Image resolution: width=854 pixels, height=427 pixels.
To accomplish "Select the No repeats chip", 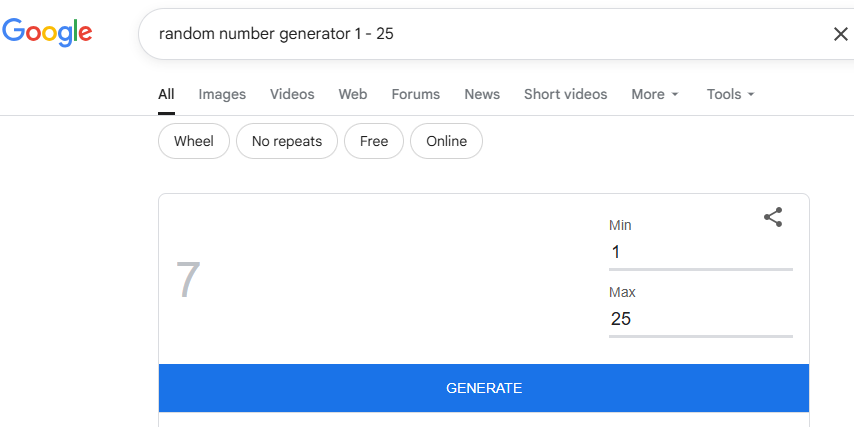I will pos(287,141).
